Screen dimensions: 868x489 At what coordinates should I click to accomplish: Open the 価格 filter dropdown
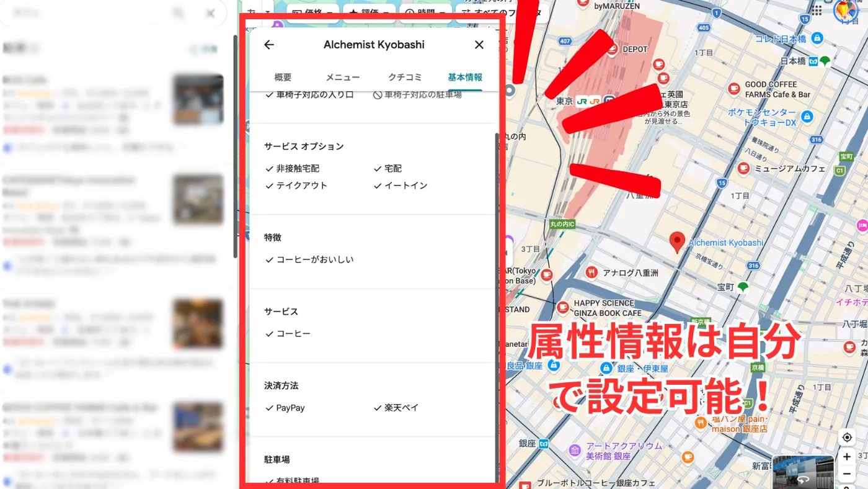(x=313, y=12)
